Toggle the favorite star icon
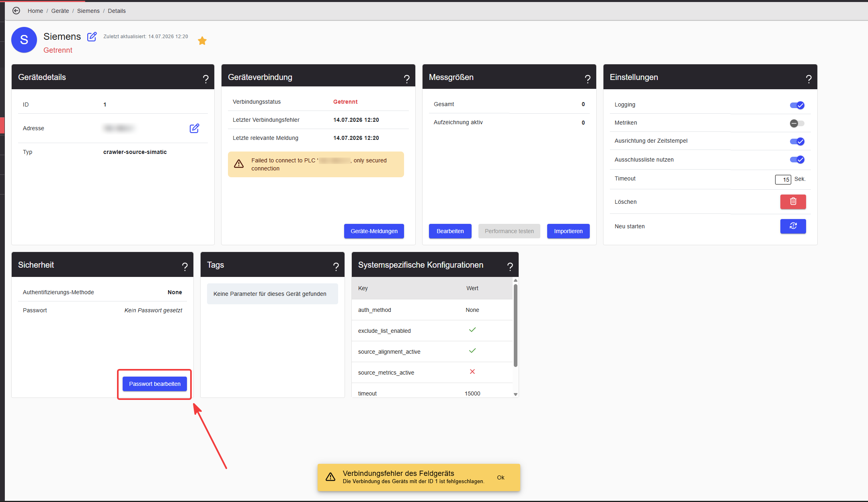The height and width of the screenshot is (502, 868). coord(202,41)
